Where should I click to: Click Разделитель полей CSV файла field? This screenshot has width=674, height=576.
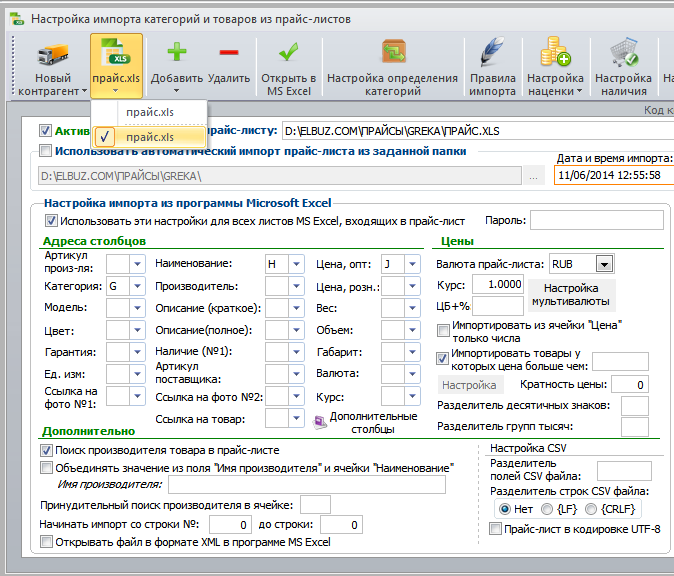click(x=624, y=471)
